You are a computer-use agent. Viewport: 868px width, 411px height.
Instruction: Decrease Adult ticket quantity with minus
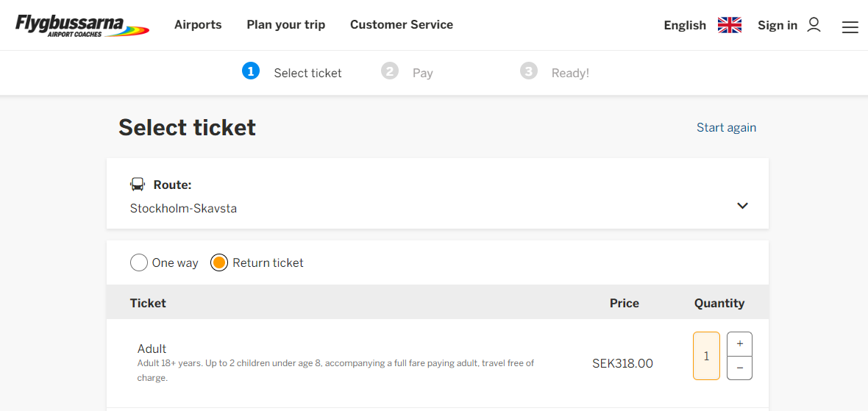(739, 368)
